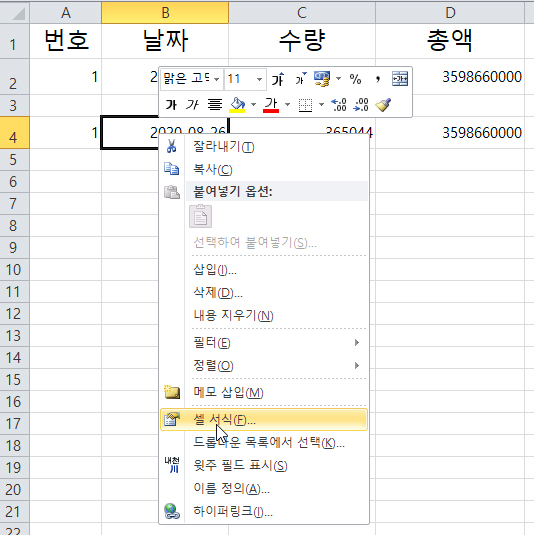Click cell D4 value 3598660000
534x535 pixels.
450,132
